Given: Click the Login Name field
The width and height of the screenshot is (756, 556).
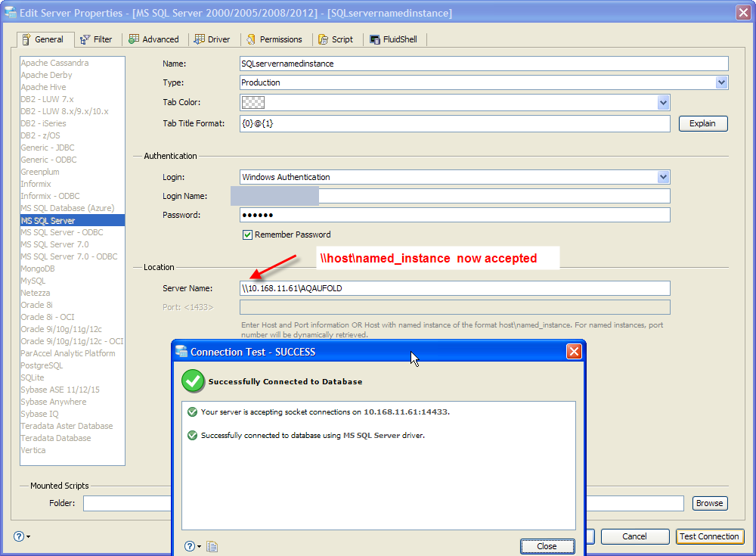Looking at the screenshot, I should [x=454, y=196].
